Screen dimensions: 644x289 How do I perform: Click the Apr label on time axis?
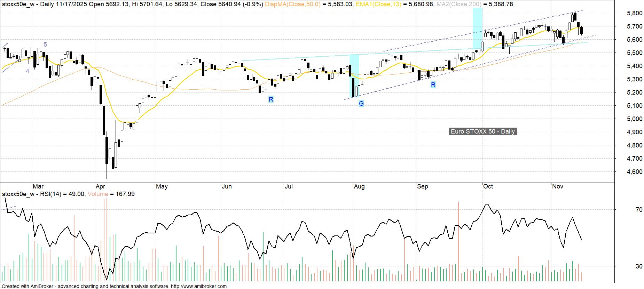(100, 186)
